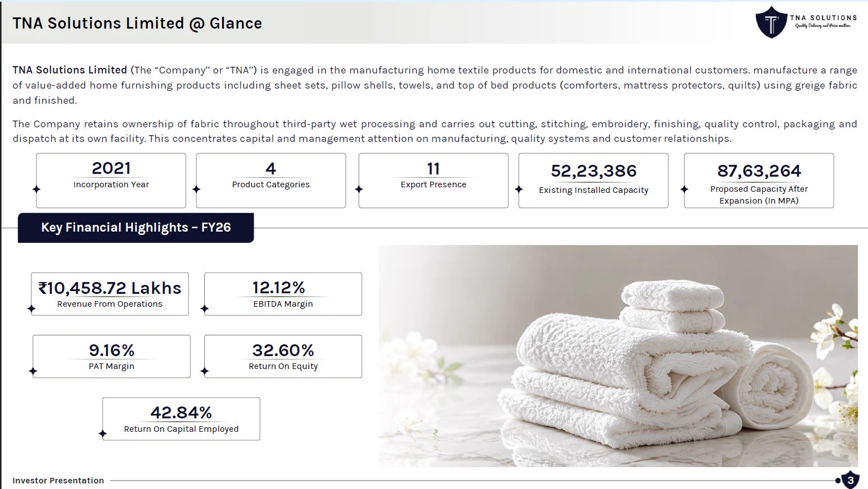Select the Key Financial Highlights – FY26 banner
The image size is (868, 489).
tap(136, 228)
